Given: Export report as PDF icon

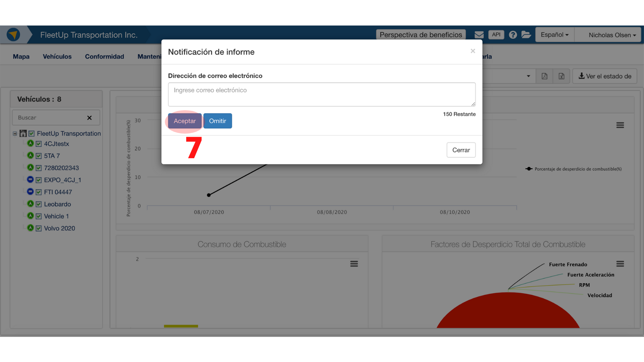Looking at the screenshot, I should [544, 76].
